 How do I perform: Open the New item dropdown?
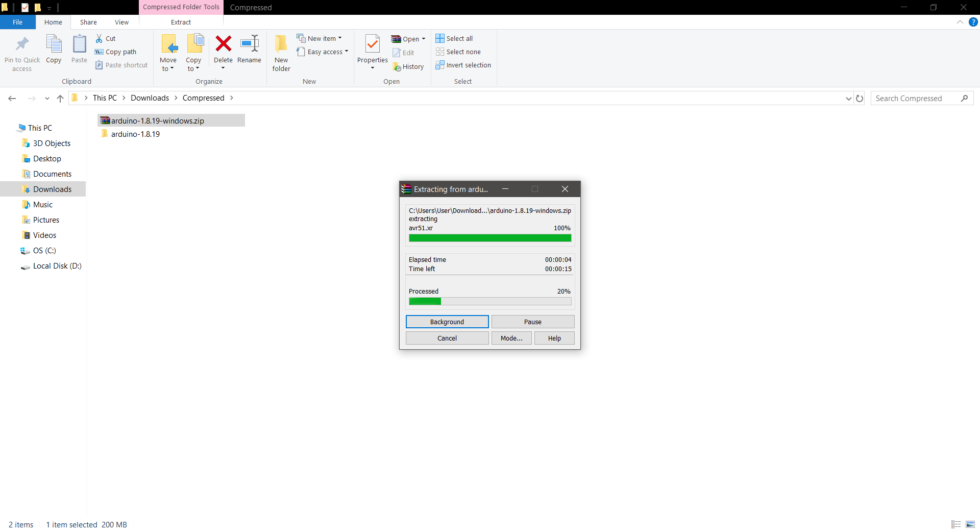tap(320, 38)
